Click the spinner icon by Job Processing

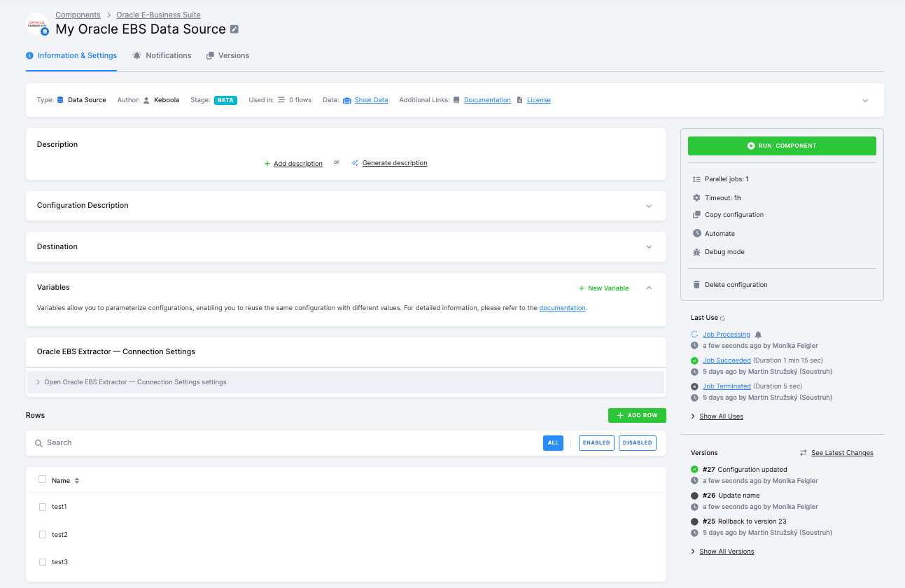[x=694, y=335]
